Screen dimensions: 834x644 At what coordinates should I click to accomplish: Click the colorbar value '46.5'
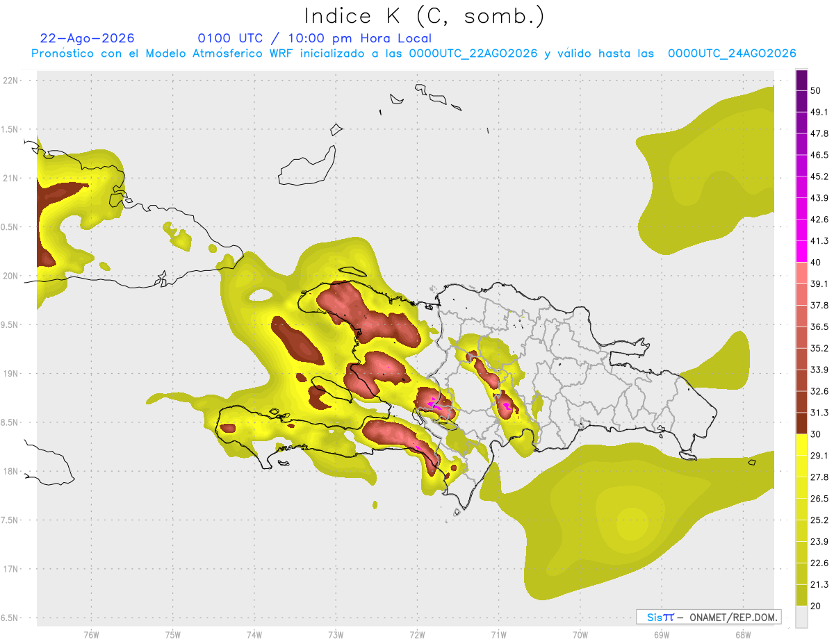point(819,156)
